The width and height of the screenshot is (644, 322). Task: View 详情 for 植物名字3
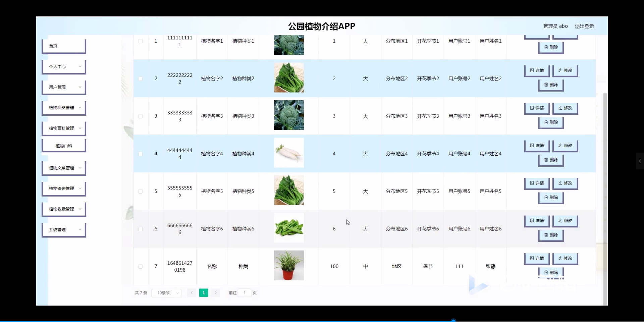(x=537, y=108)
